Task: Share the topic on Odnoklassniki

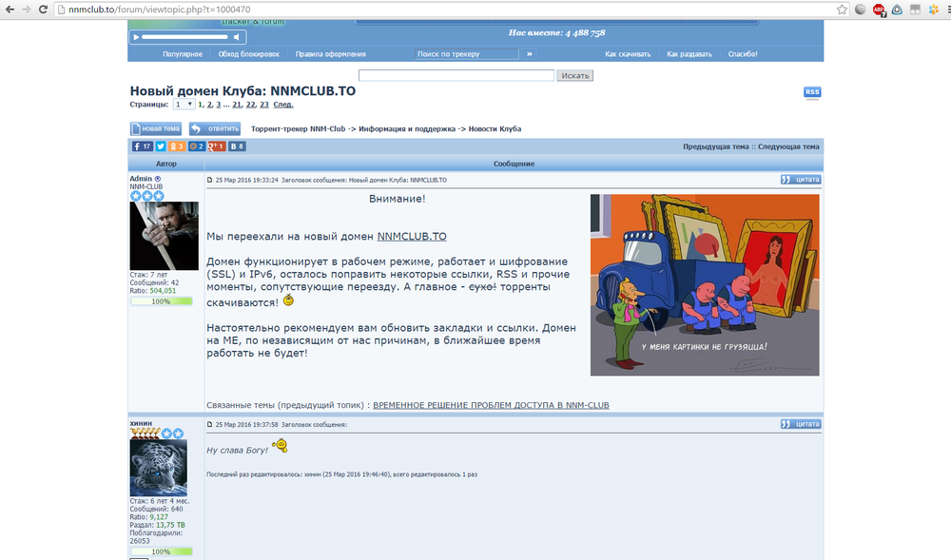Action: point(177,146)
